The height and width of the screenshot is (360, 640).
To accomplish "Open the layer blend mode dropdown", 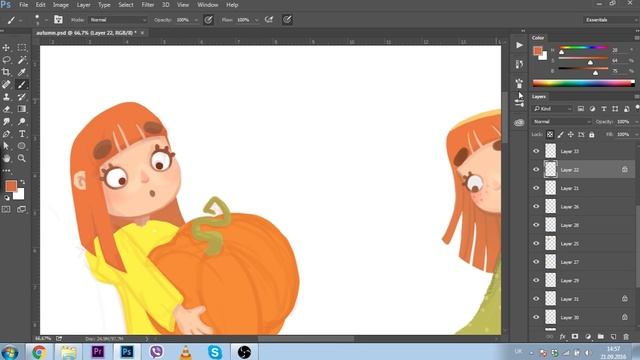I will [562, 122].
